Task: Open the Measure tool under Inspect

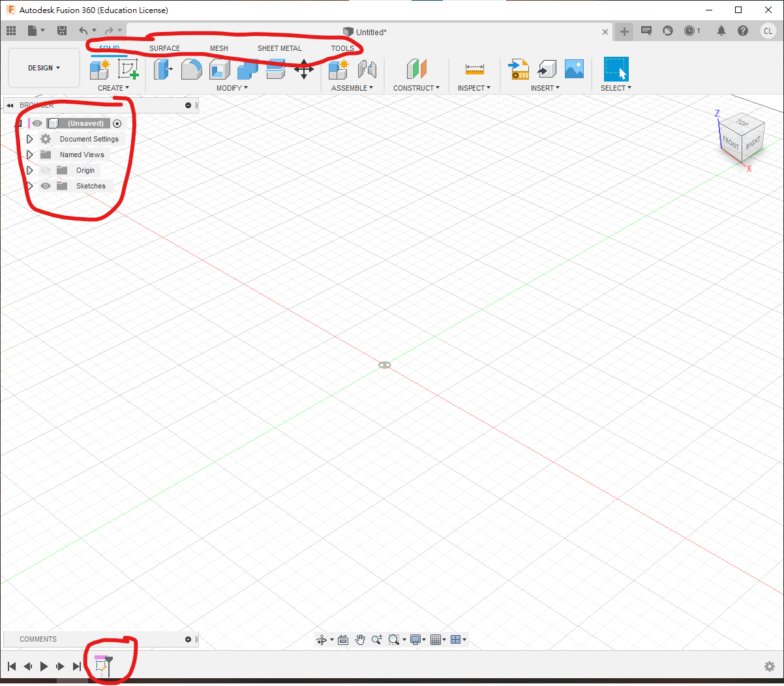Action: click(x=474, y=69)
